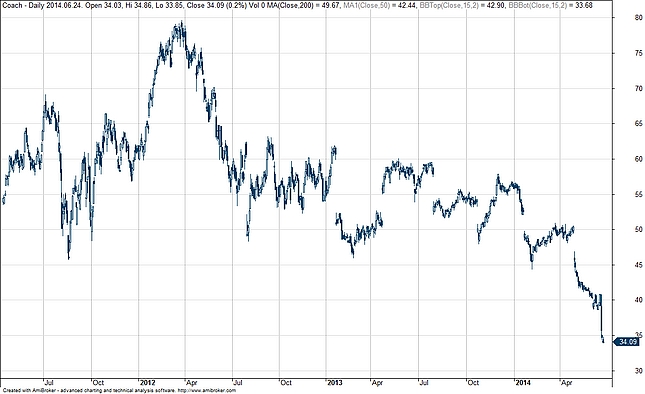Select the 40 price axis label
This screenshot has width=645, height=394.
click(638, 300)
